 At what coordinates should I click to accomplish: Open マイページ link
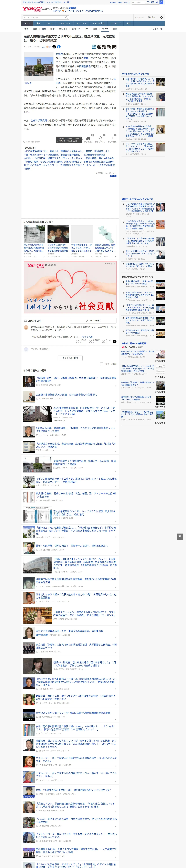[x=139, y=17]
